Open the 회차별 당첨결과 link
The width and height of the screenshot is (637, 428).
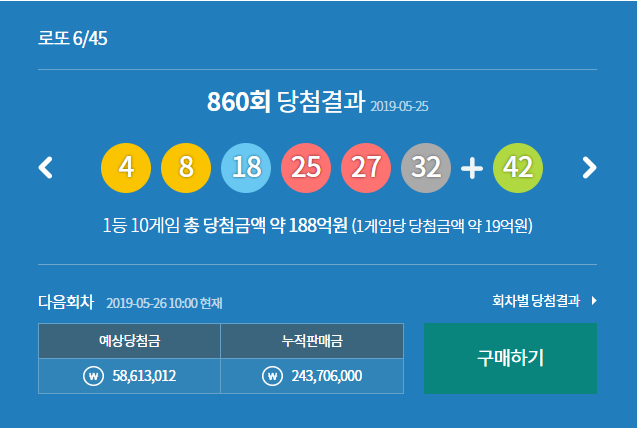tap(535, 300)
